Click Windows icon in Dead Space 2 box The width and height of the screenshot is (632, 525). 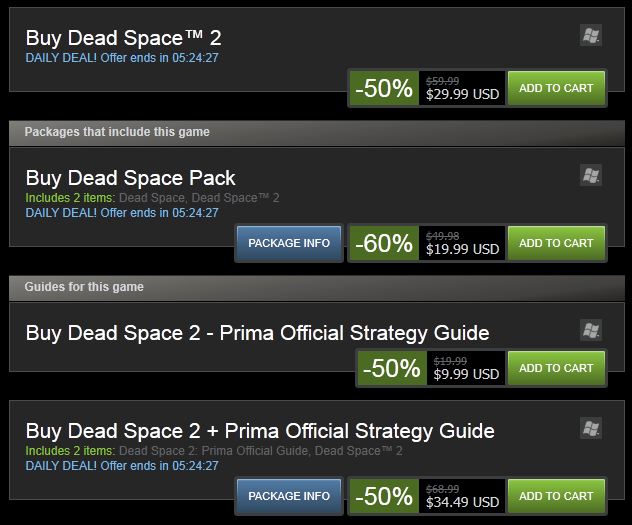(590, 36)
